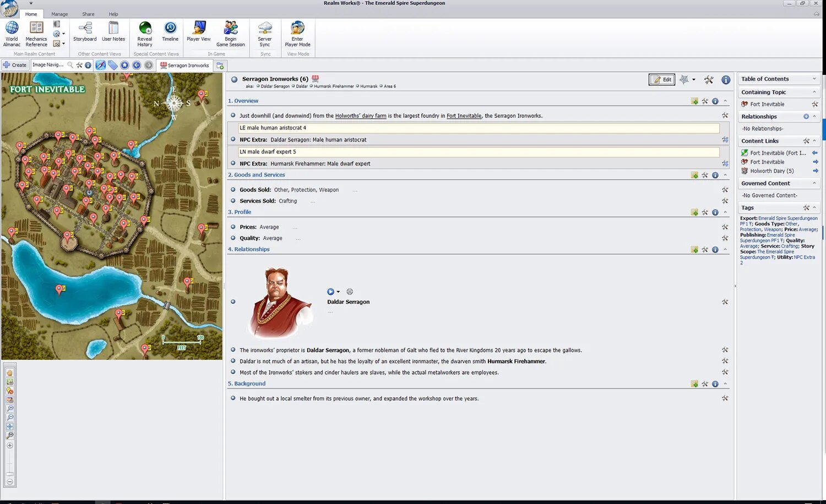Open the Storyboard view
The image size is (826, 504).
tap(85, 31)
